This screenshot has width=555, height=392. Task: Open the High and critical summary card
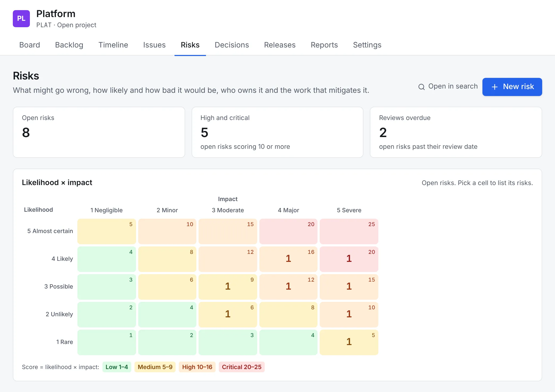click(x=277, y=132)
